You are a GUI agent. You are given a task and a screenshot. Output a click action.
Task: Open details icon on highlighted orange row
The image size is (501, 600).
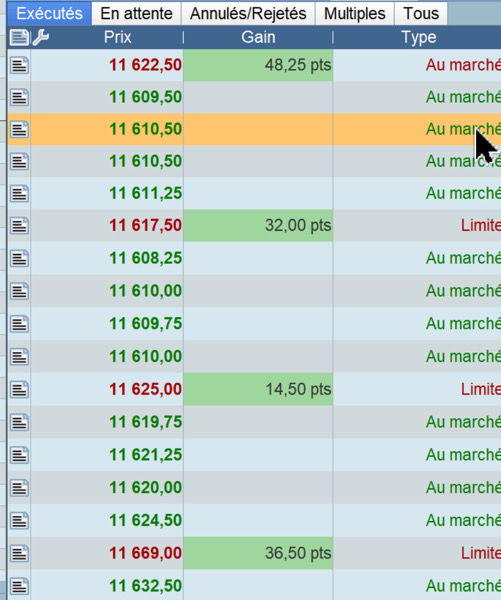[19, 129]
